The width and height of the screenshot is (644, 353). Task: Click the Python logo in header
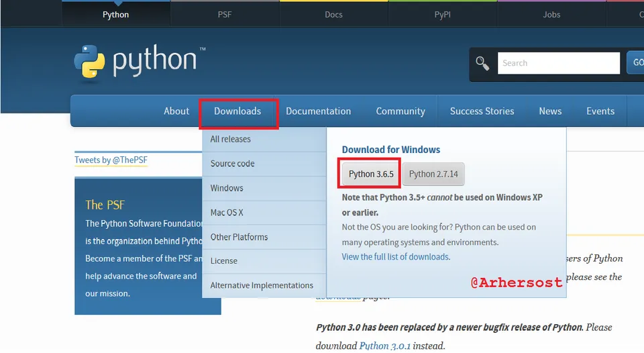(x=140, y=62)
